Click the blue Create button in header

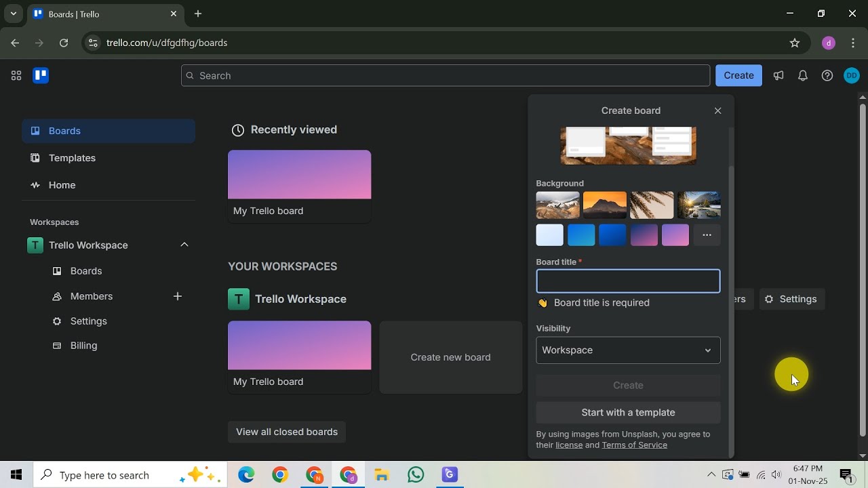[739, 76]
